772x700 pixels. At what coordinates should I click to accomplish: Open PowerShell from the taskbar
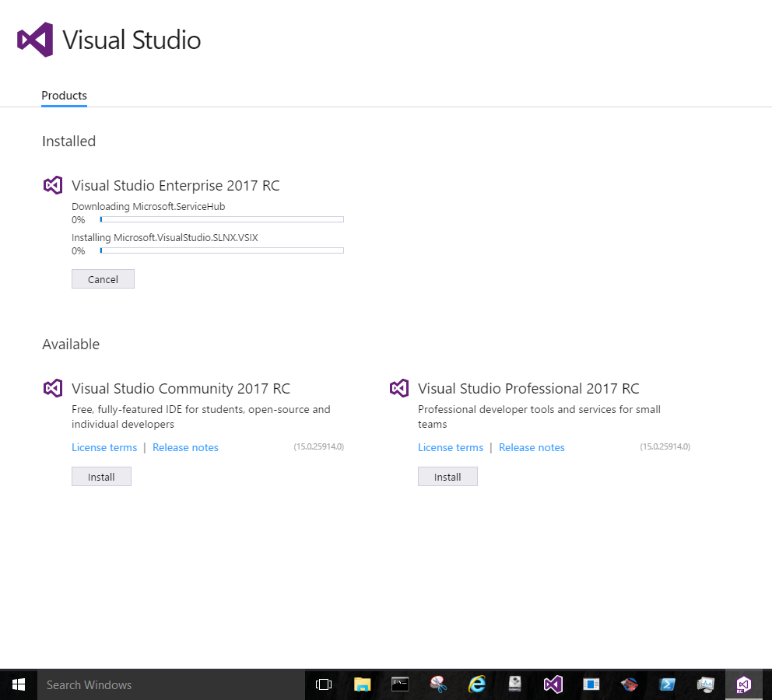click(x=668, y=684)
